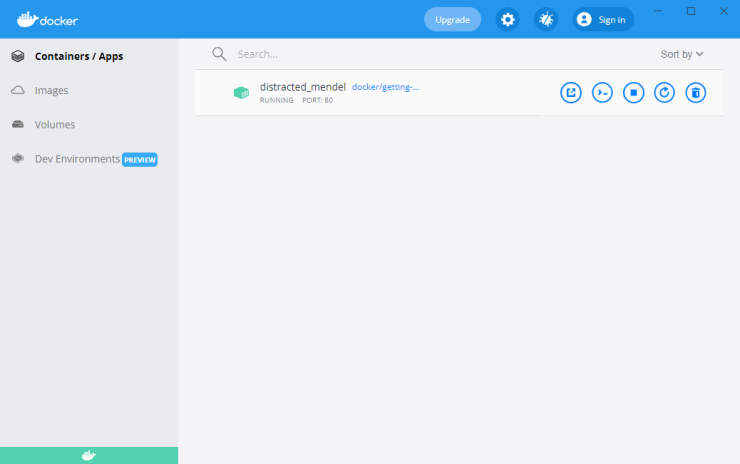Launch CLI for distracted_mendel container
Viewport: 740px width, 464px height.
tap(602, 93)
